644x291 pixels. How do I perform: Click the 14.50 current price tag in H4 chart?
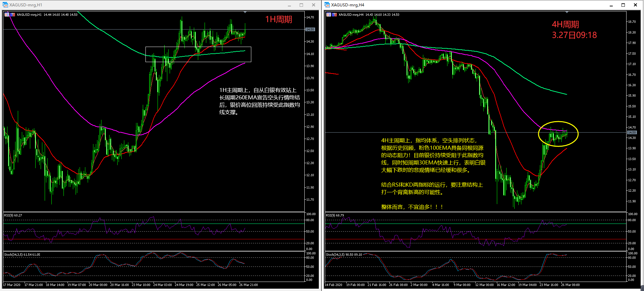point(632,133)
